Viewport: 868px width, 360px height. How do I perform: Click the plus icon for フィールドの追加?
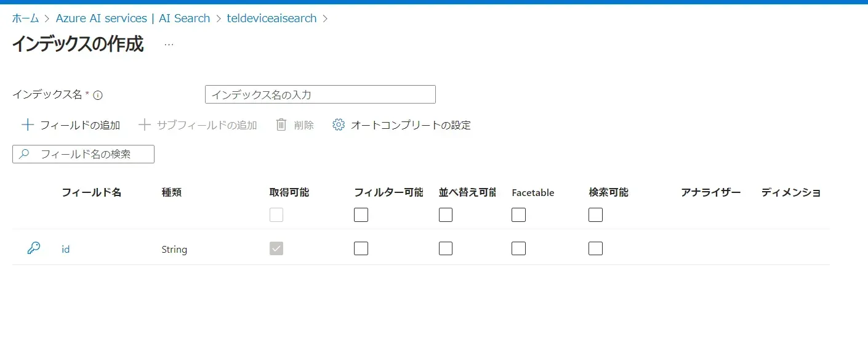(x=28, y=125)
